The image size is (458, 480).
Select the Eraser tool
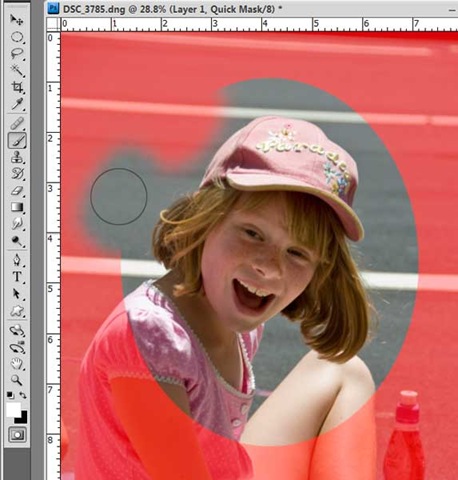17,191
